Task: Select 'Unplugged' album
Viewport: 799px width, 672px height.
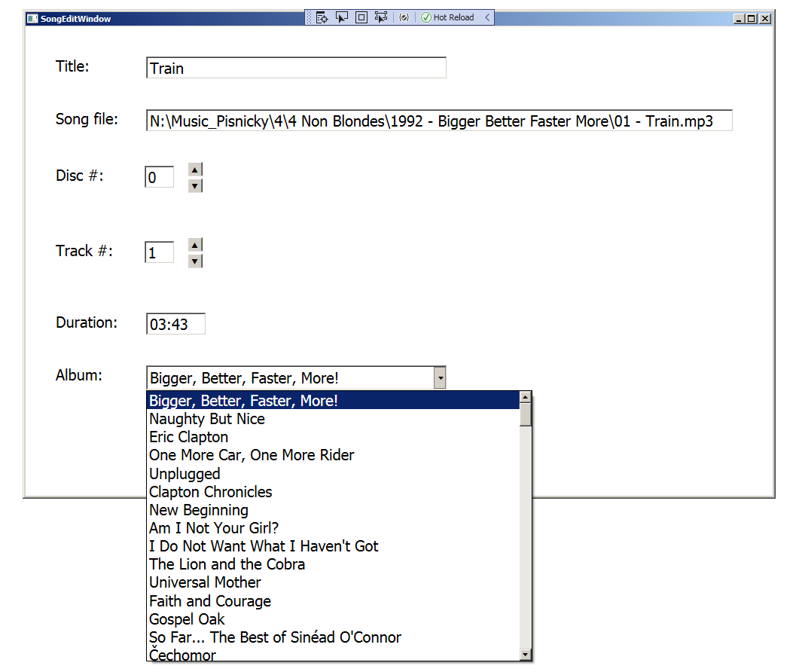Action: (x=334, y=474)
